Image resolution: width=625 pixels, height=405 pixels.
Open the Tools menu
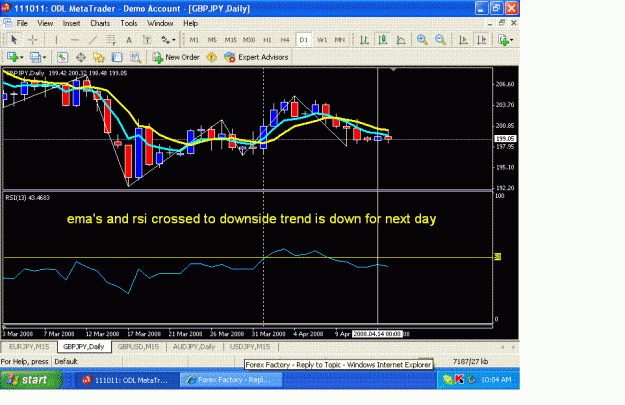[x=129, y=23]
